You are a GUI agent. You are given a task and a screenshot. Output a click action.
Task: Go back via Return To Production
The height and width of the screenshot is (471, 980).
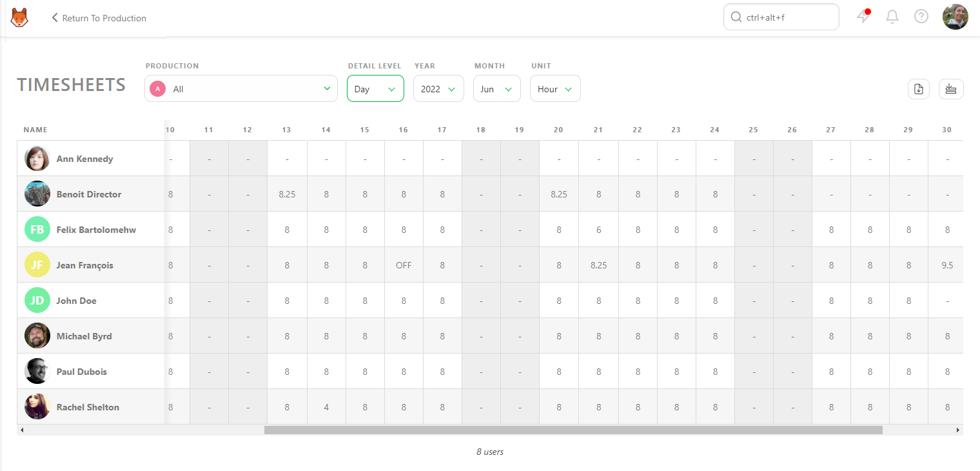coord(99,18)
